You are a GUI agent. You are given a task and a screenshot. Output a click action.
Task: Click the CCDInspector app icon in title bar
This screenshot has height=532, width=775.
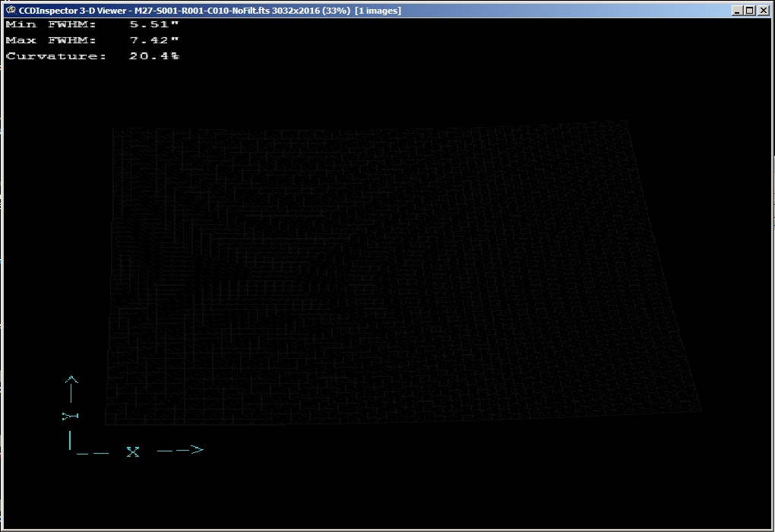point(10,10)
